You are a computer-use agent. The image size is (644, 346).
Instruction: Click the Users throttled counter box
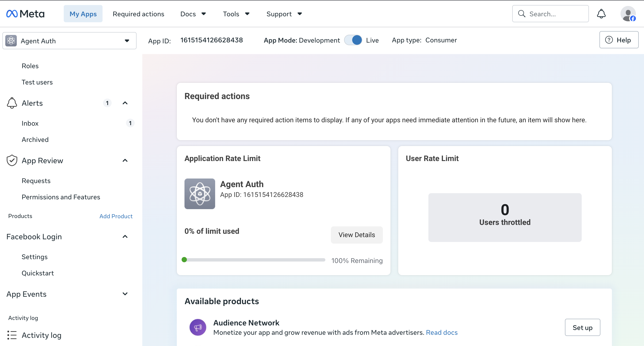pyautogui.click(x=505, y=217)
